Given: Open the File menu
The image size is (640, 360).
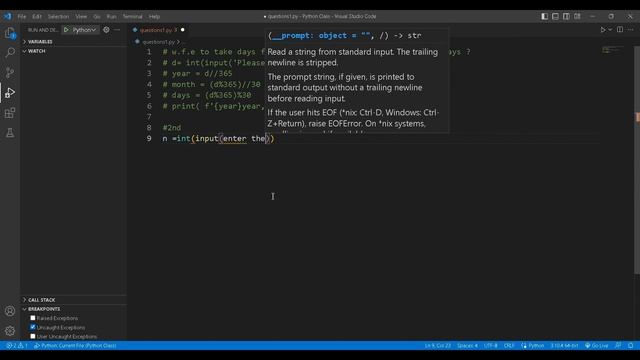Looking at the screenshot, I should tap(22, 16).
